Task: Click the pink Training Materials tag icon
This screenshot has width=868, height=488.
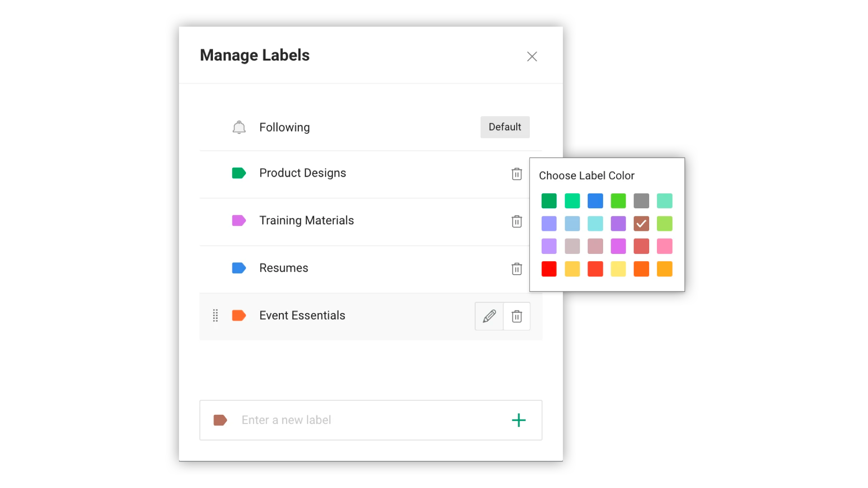Action: [239, 221]
